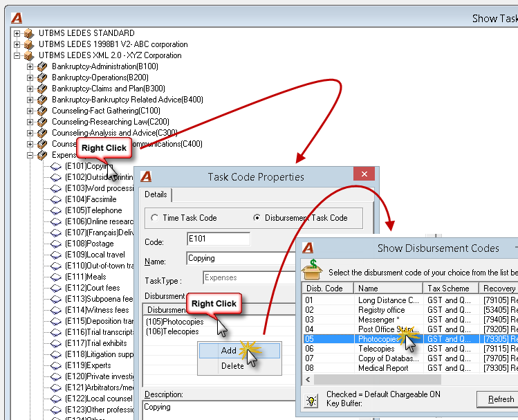Click the horizontal scrollbar left arrow in Disbursement list
Viewport: 518px width, 420px height.
308,379
